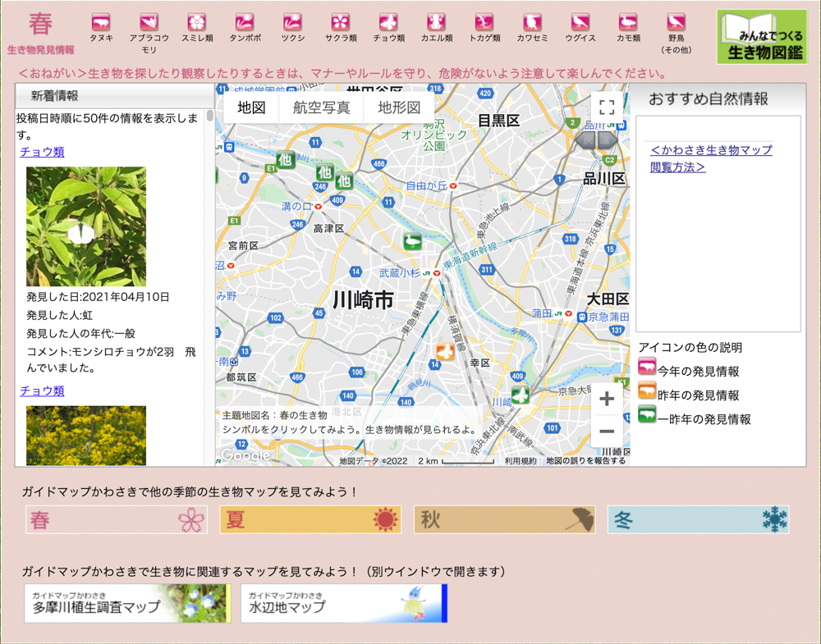Open the 多摩川植生調査マップ banner
The width and height of the screenshot is (821, 644).
point(128,603)
